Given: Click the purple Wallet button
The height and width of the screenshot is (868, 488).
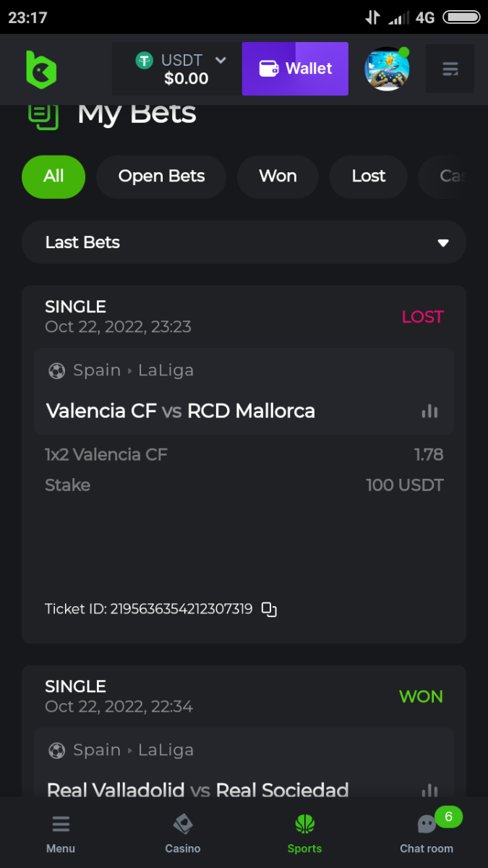Looking at the screenshot, I should click(295, 69).
